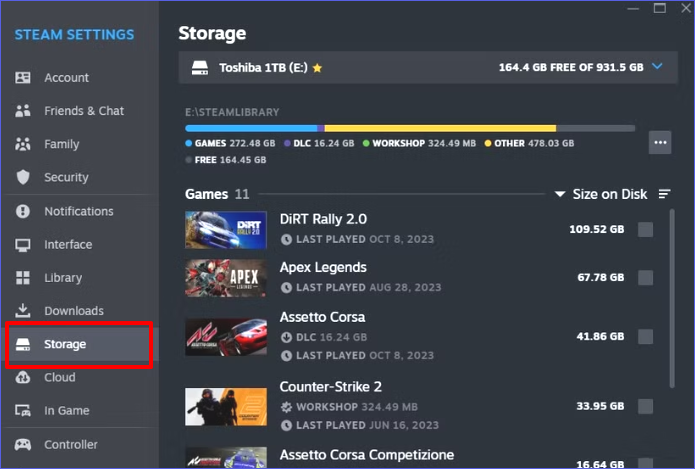Viewport: 695px width, 469px height.
Task: Click the Storage drive icon in sidebar
Action: pos(23,344)
